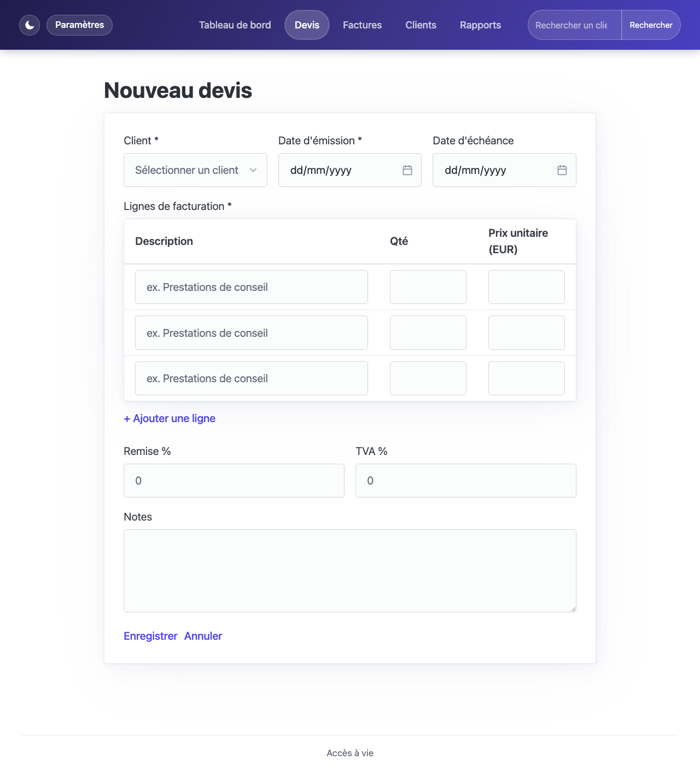Focus the third line's Description field
700x771 pixels.
(x=252, y=378)
